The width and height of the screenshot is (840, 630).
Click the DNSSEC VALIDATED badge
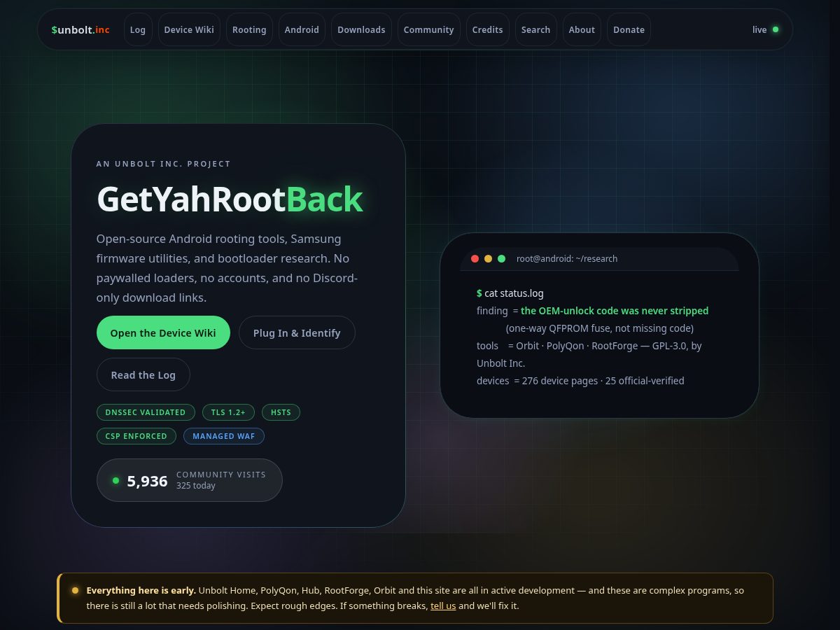tap(146, 412)
